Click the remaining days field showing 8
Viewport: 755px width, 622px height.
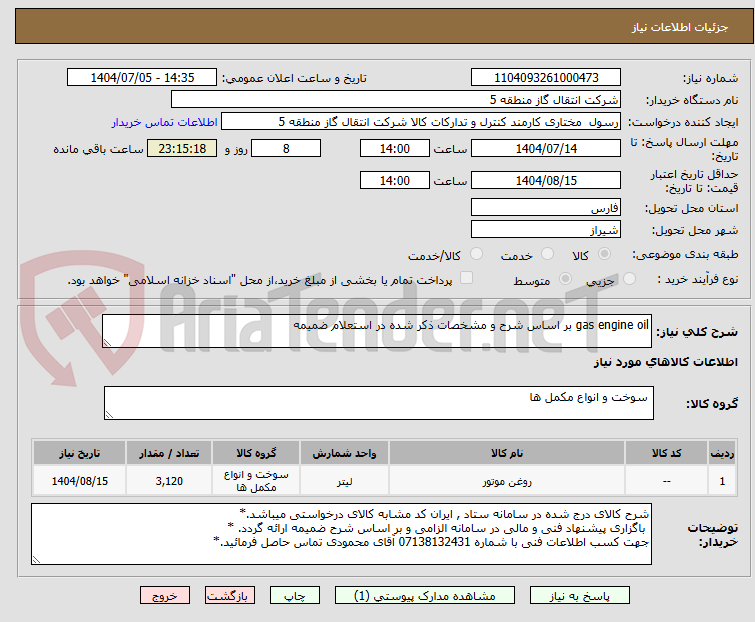[x=286, y=148]
